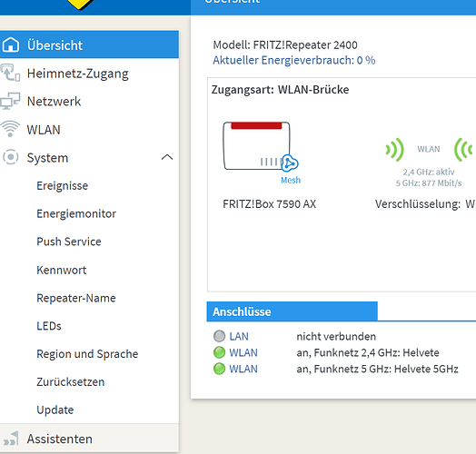Screen dimensions: 476x454
Task: Click the WLAN wifi icon in sidebar
Action: (10, 129)
